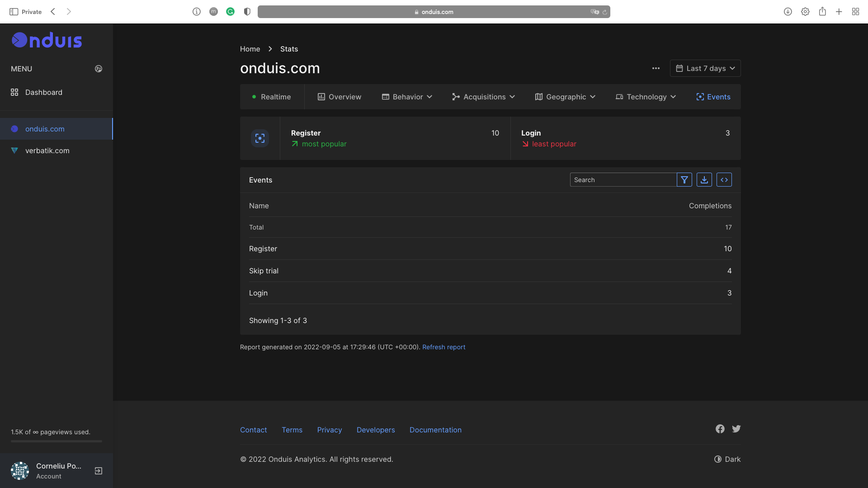
Task: Click Refresh report link
Action: tap(443, 347)
